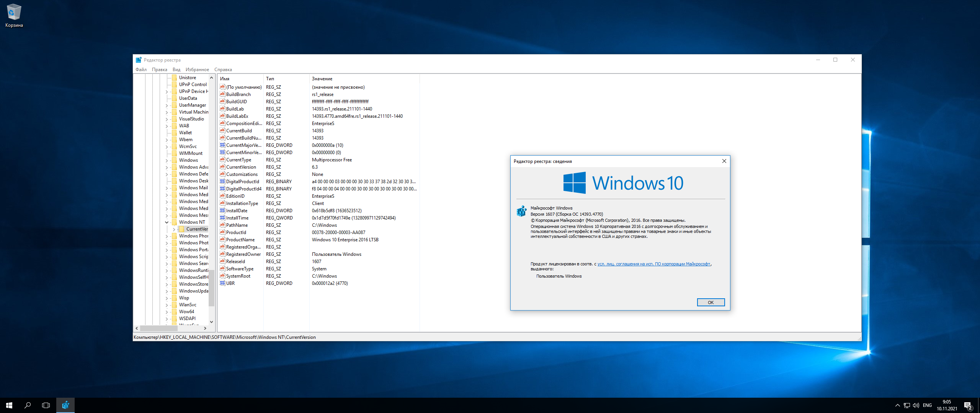Open the volume control in system tray

916,405
